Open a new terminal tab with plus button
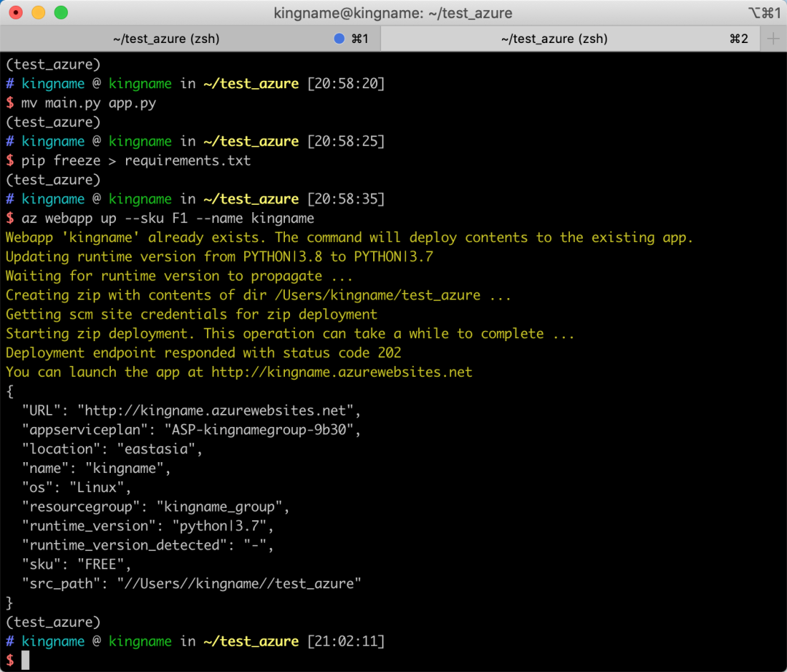The height and width of the screenshot is (672, 787). click(x=773, y=39)
